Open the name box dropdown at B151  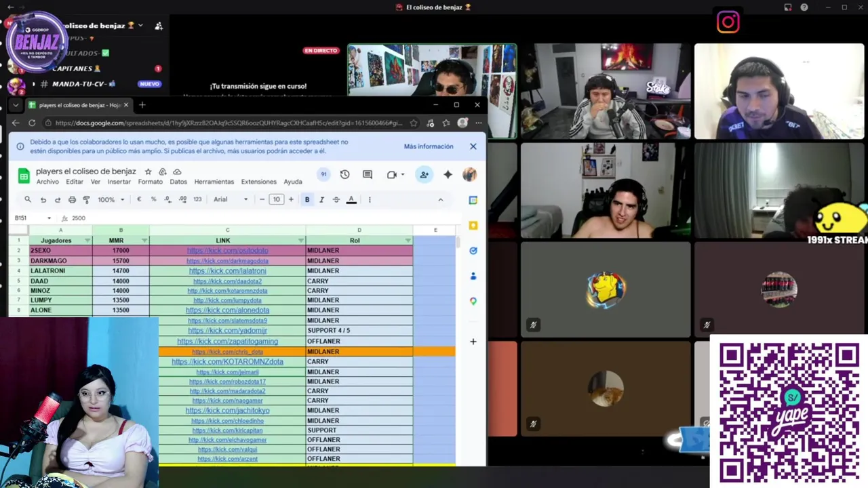tap(49, 218)
